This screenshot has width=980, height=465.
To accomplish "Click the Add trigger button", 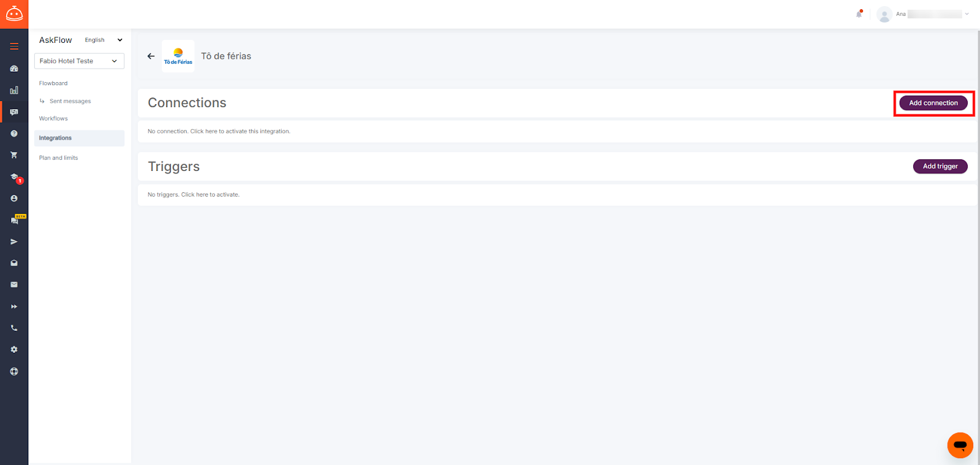I will click(x=940, y=166).
